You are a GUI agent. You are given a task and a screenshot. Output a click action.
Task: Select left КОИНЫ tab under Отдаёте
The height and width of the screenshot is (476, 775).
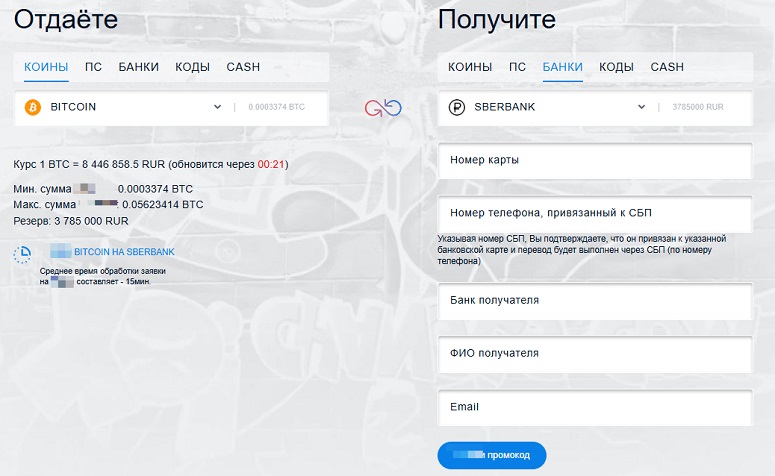pyautogui.click(x=46, y=67)
